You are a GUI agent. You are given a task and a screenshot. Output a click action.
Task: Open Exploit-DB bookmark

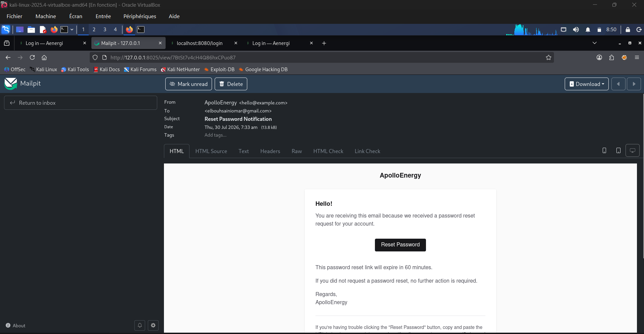tap(219, 69)
